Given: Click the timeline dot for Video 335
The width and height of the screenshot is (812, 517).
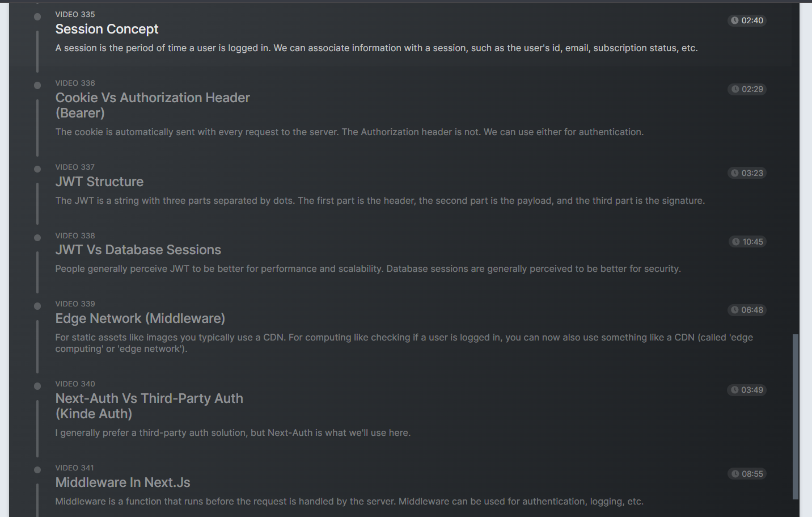Looking at the screenshot, I should pyautogui.click(x=37, y=17).
